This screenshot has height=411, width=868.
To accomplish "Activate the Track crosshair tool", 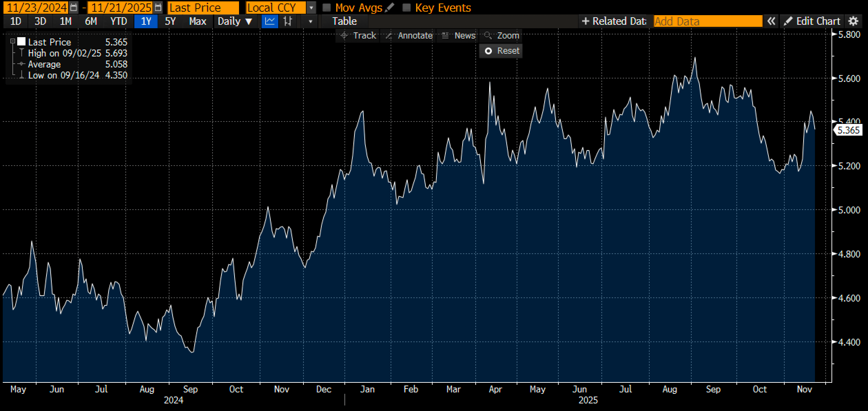I will pos(358,35).
